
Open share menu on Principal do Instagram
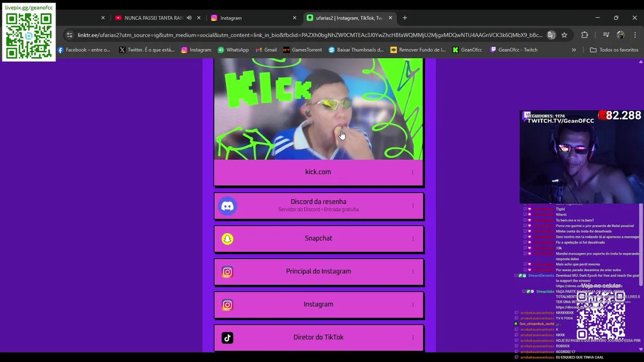click(413, 272)
